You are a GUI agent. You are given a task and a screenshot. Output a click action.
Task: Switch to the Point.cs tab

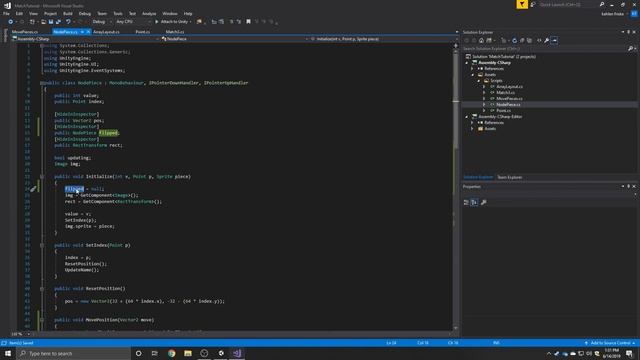142,32
